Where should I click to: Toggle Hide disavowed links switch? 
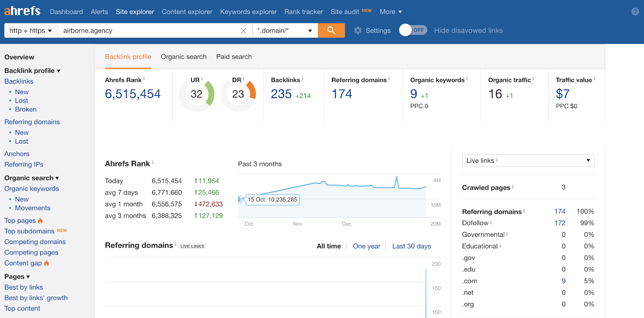point(413,30)
